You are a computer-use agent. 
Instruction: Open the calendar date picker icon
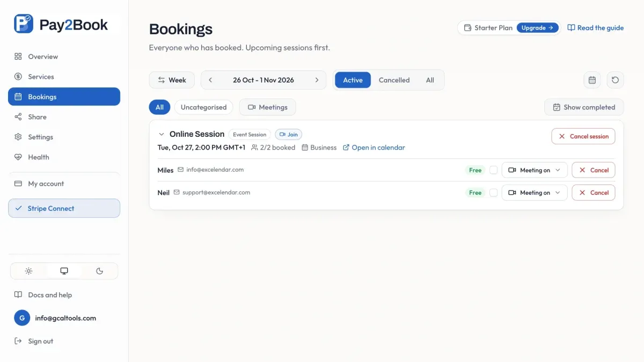point(592,80)
